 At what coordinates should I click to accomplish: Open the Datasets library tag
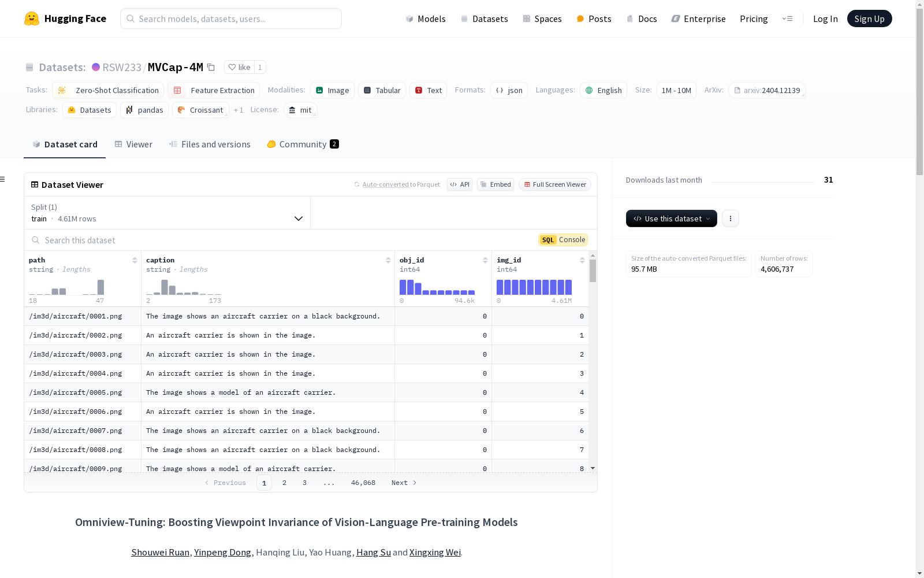[90, 110]
